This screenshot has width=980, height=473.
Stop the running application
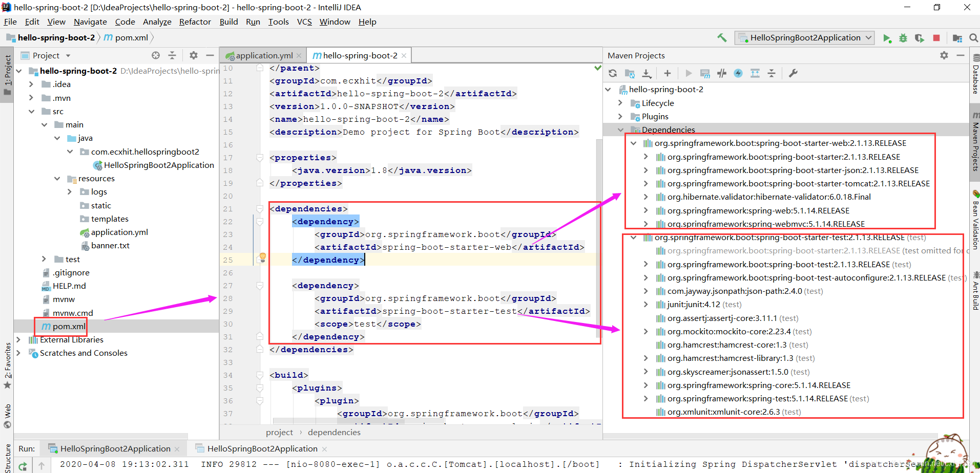(x=936, y=38)
